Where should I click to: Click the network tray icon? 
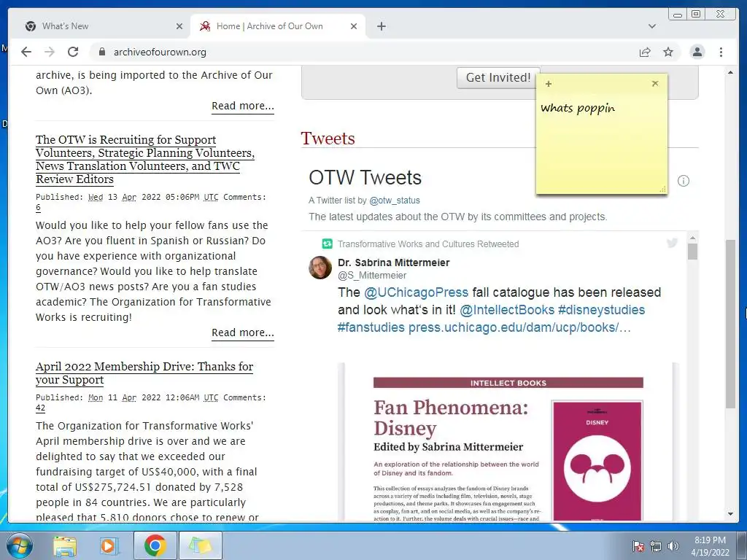pos(656,546)
